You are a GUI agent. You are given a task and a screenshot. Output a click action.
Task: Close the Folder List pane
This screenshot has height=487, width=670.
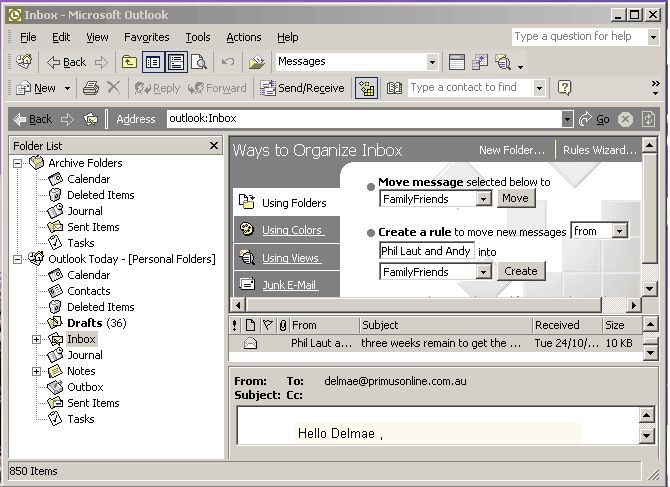[214, 146]
